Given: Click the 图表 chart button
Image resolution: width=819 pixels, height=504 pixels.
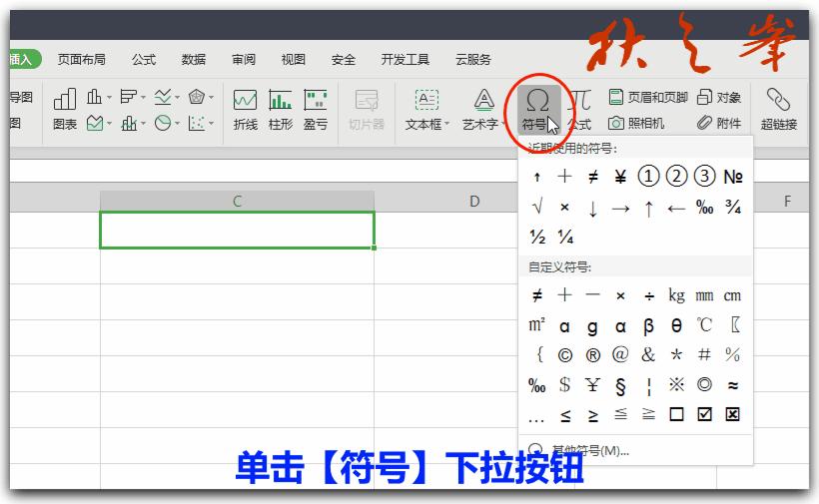Looking at the screenshot, I should 65,110.
